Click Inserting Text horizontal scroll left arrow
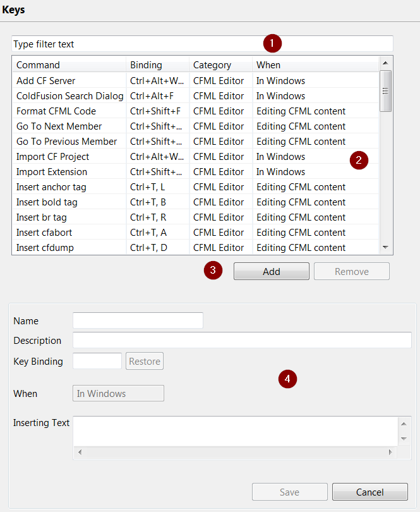This screenshot has height=512, width=420. click(80, 452)
